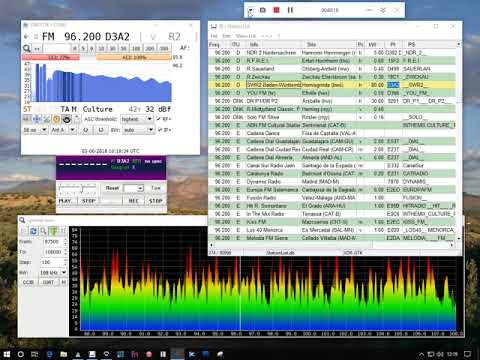This screenshot has width=480, height=360.
Task: Click the station list vertical scrollbar
Action: [x=459, y=141]
